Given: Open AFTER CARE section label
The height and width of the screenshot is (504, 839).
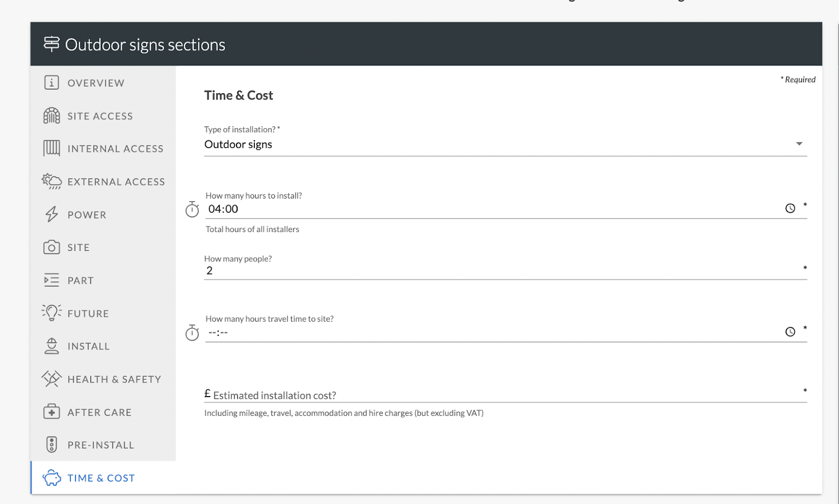Looking at the screenshot, I should [100, 412].
